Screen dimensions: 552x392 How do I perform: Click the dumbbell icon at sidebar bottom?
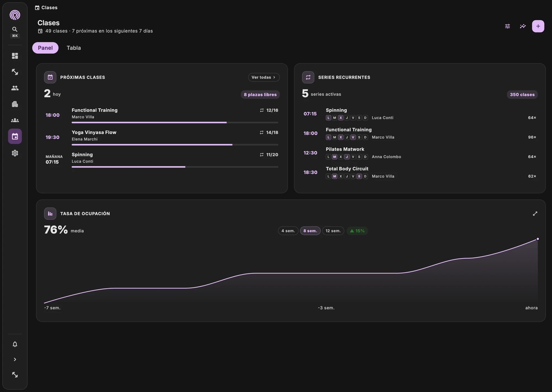(x=15, y=375)
